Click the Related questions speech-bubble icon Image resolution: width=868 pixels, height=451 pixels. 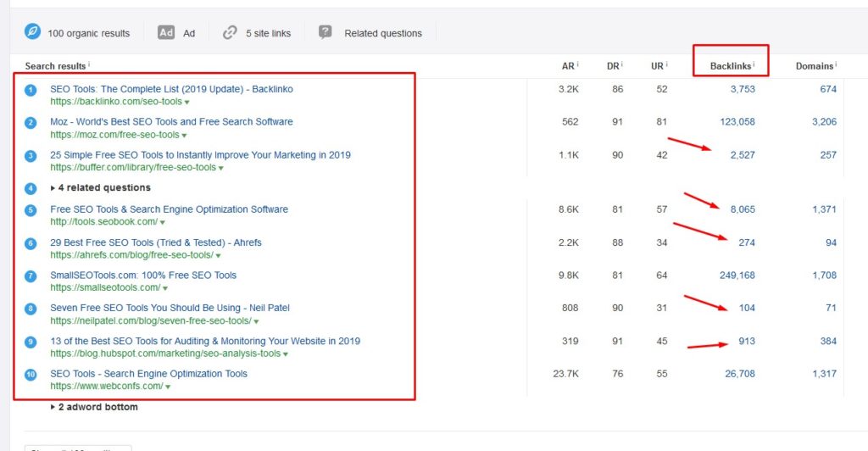[x=325, y=32]
